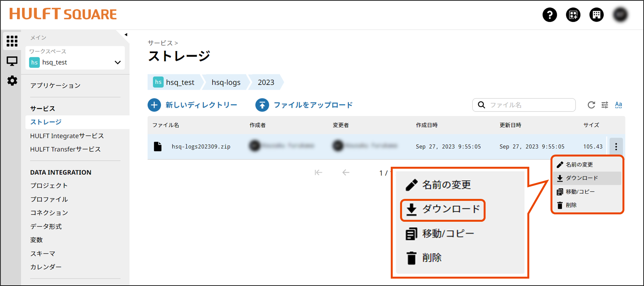Choose ダウンロード in the small context menu

[x=587, y=178]
